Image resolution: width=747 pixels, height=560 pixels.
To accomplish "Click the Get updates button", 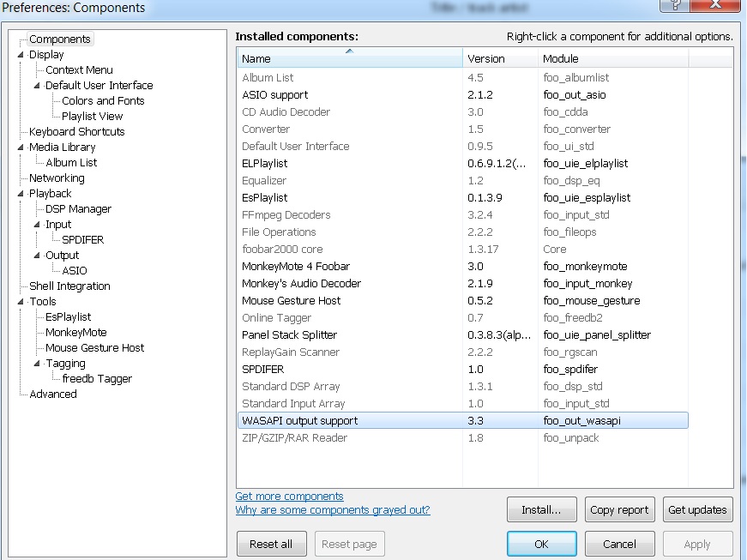I will (x=697, y=510).
